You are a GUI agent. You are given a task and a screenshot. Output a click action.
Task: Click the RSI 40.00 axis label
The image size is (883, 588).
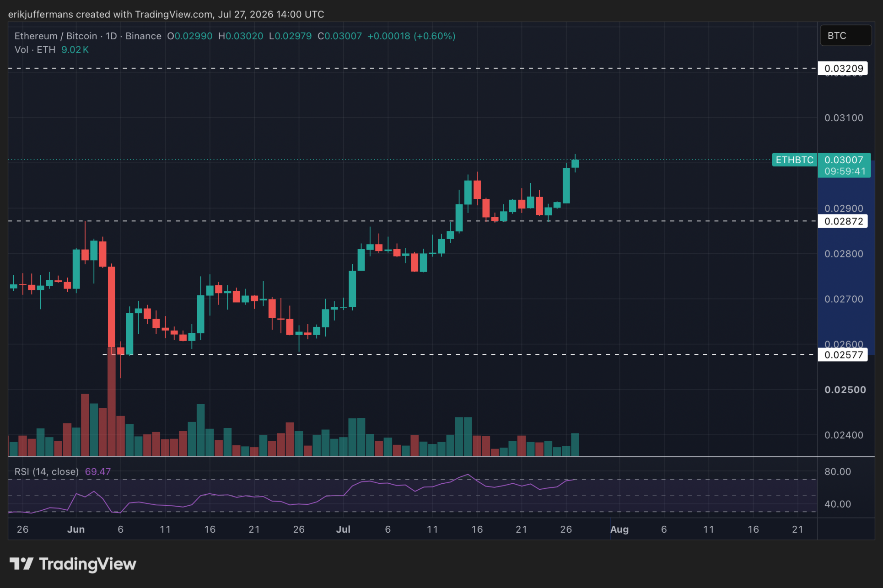tap(838, 504)
